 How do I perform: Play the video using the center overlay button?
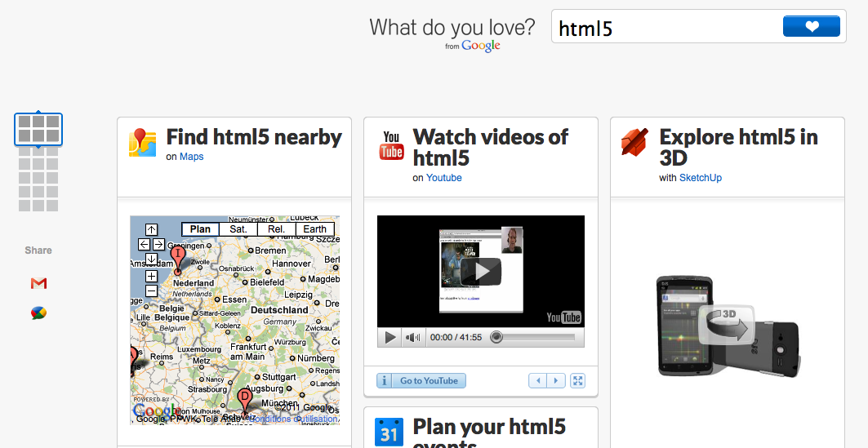pos(480,271)
